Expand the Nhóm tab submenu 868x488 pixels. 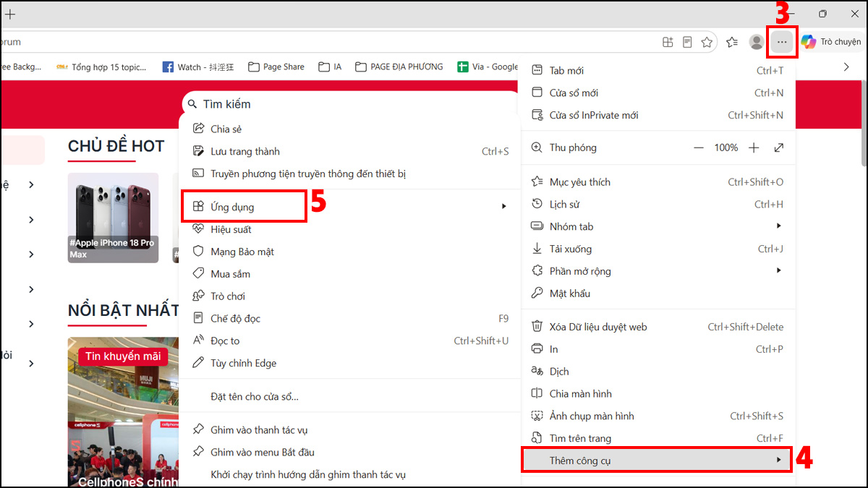pyautogui.click(x=658, y=226)
